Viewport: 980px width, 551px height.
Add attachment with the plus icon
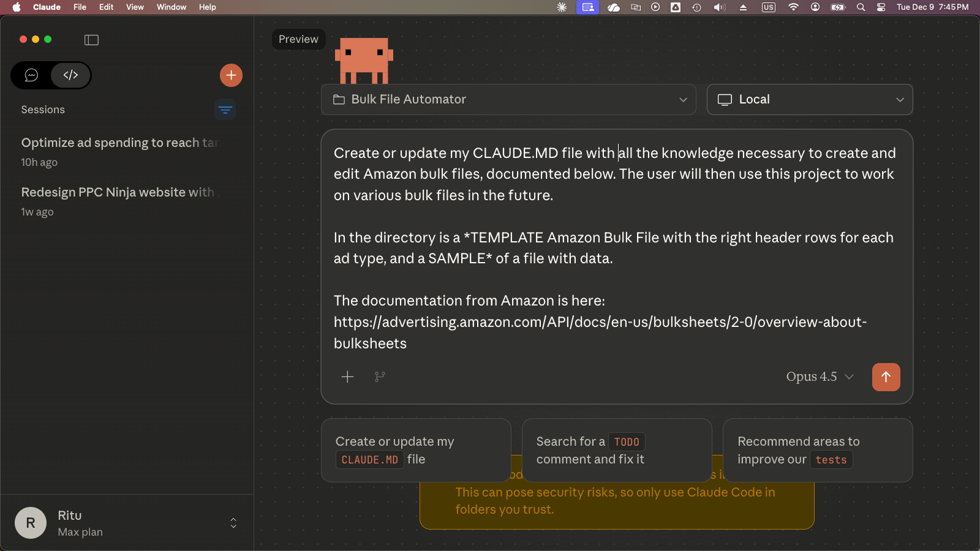[x=347, y=377]
